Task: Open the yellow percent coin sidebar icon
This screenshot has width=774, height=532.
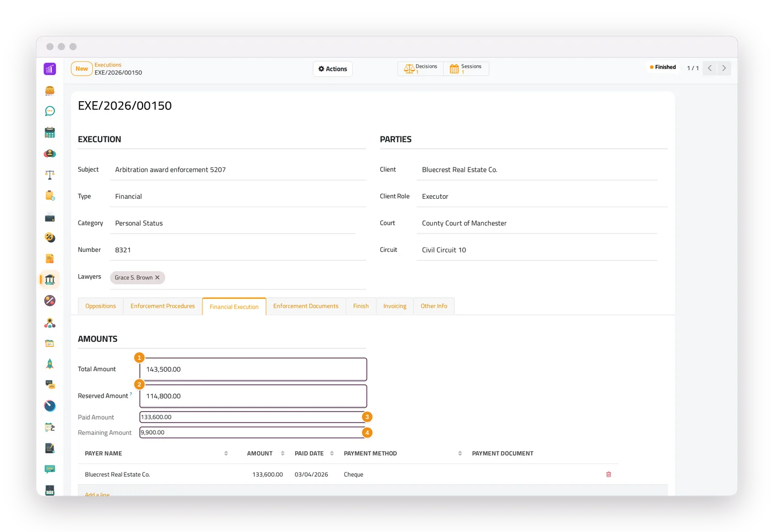Action: (x=50, y=238)
